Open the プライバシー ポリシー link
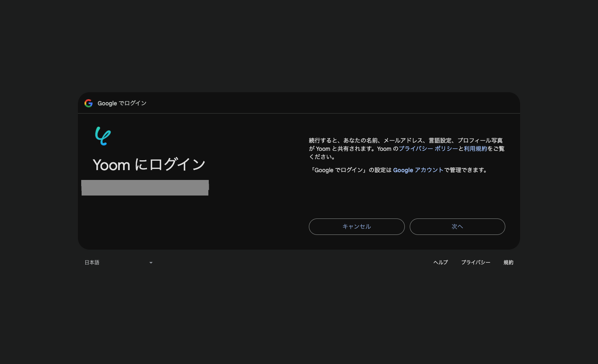The height and width of the screenshot is (364, 598). (429, 149)
